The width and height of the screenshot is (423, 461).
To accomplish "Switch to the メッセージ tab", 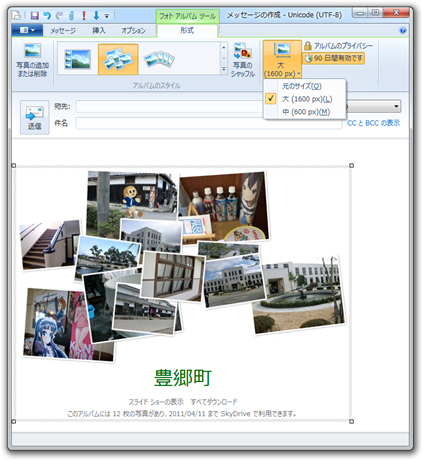I will 63,31.
